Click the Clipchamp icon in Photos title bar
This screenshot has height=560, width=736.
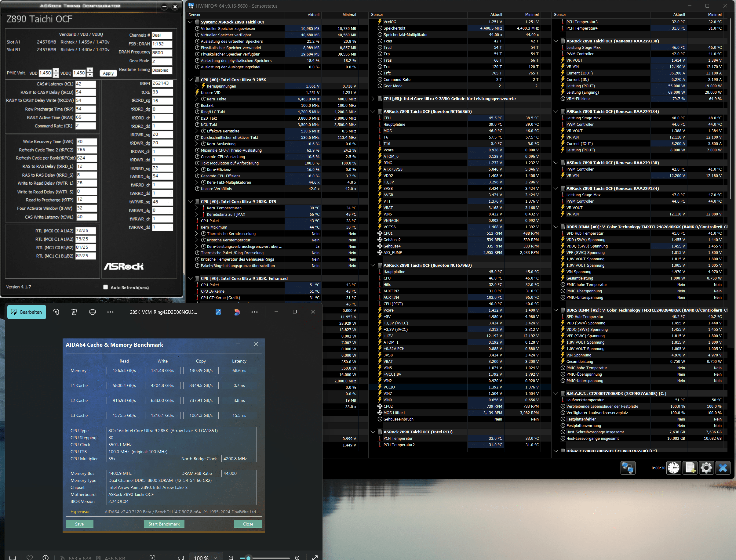point(218,312)
